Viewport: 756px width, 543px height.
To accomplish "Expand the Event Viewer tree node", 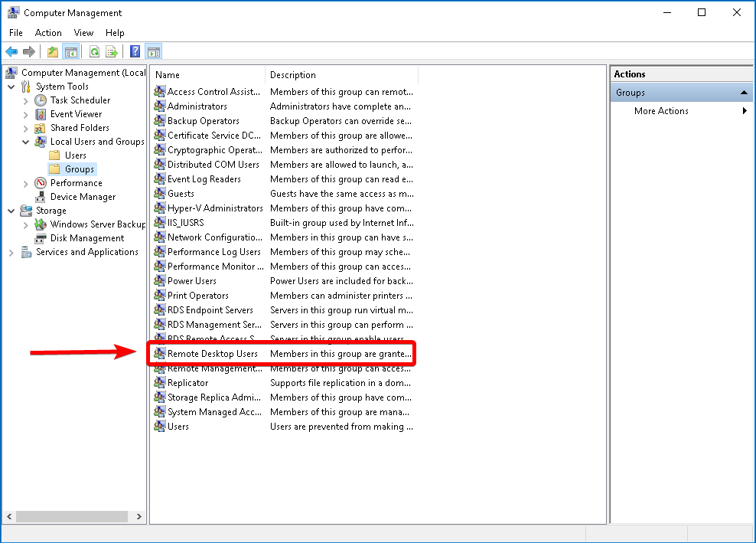I will click(25, 115).
